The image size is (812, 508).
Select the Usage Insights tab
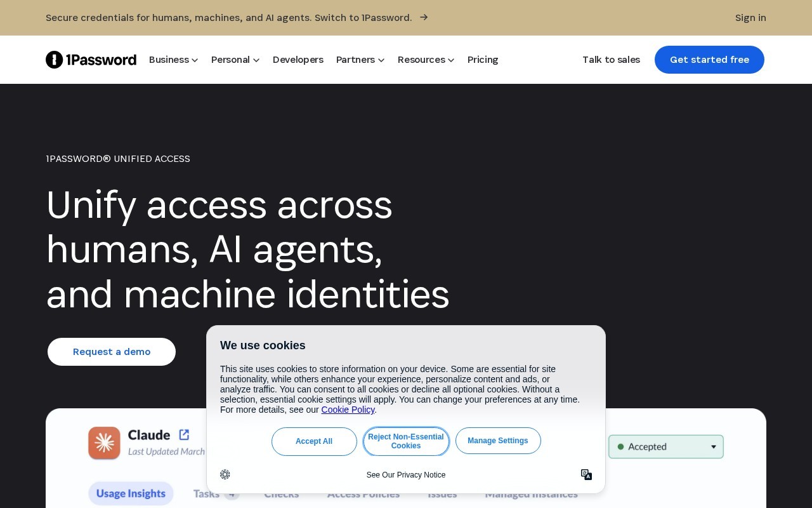[x=131, y=493]
